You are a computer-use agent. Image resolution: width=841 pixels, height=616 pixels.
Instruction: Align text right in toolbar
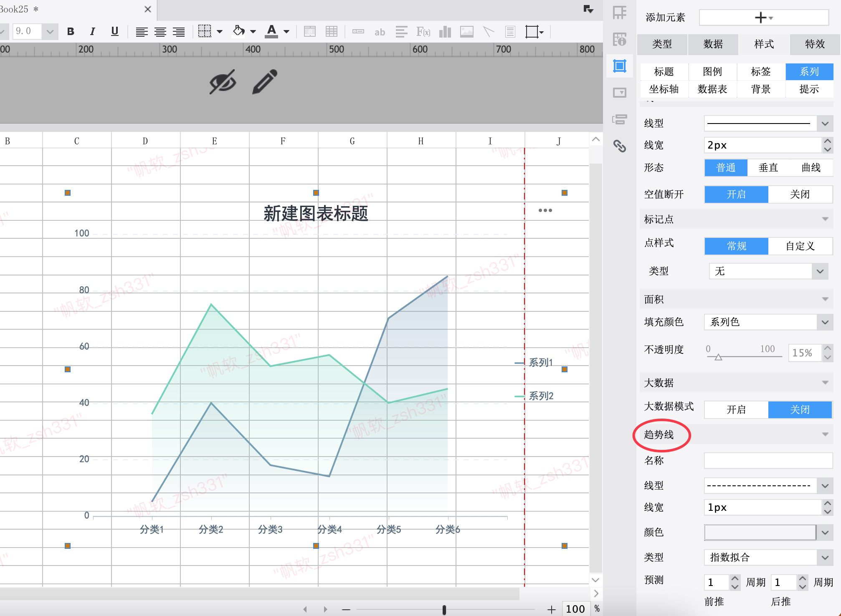click(x=179, y=32)
